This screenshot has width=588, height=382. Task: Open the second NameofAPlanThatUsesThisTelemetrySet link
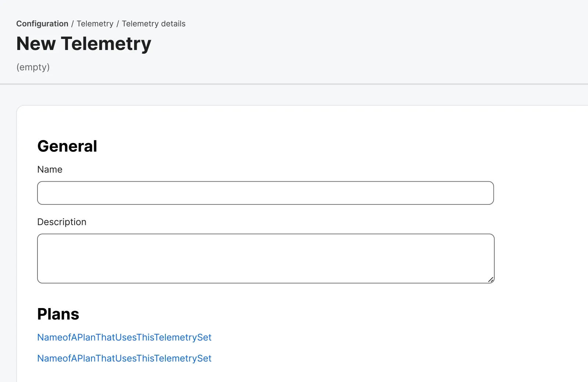[x=124, y=358]
